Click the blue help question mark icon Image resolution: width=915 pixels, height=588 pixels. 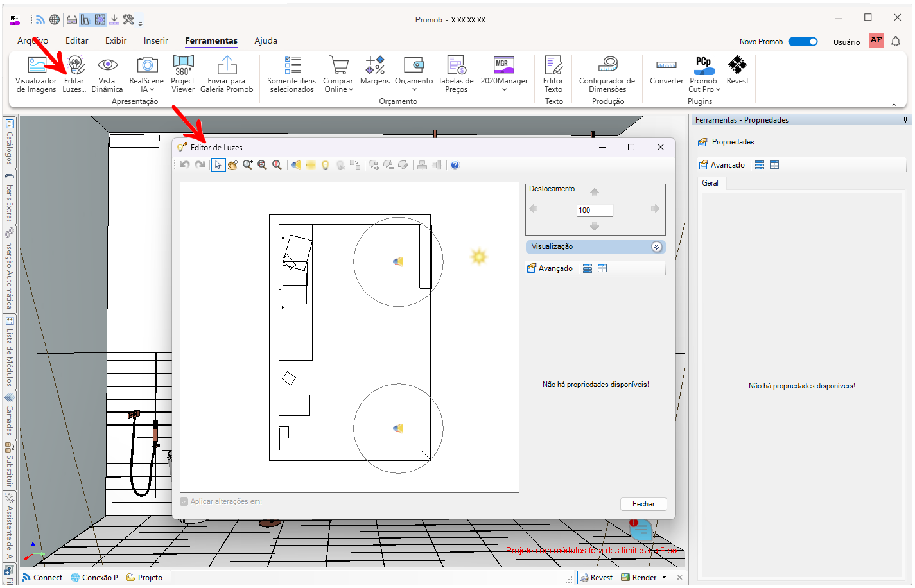[455, 165]
